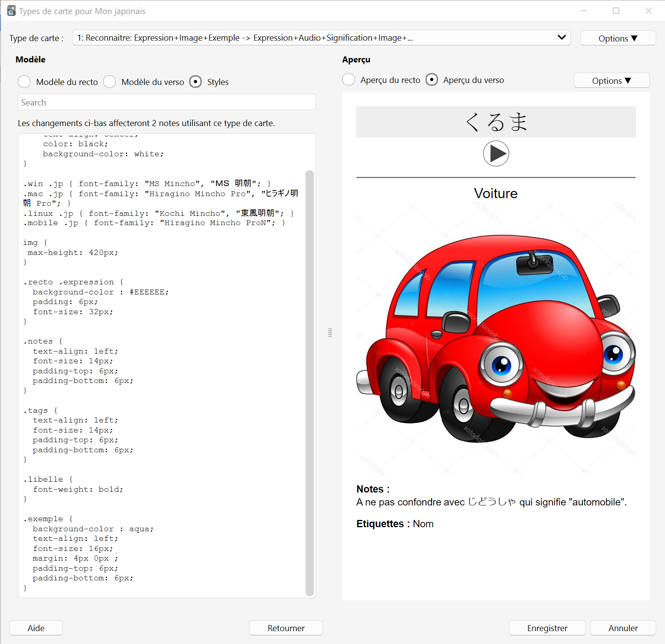Image resolution: width=665 pixels, height=644 pixels.
Task: Click the Retourner button
Action: (x=286, y=628)
